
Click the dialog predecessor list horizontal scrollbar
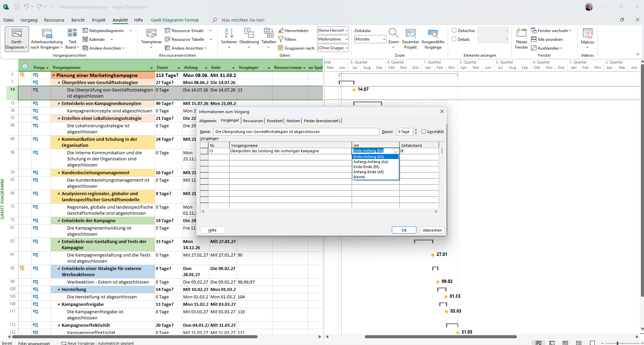319,211
